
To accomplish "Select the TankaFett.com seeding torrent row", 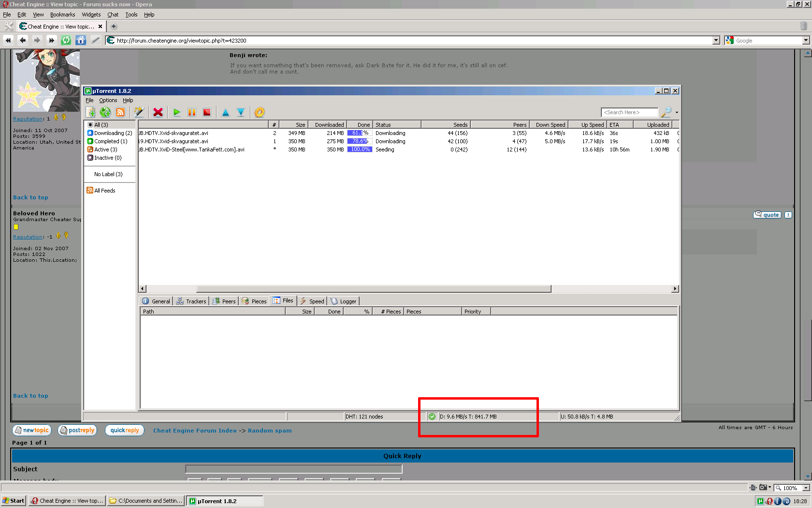I will (409, 149).
